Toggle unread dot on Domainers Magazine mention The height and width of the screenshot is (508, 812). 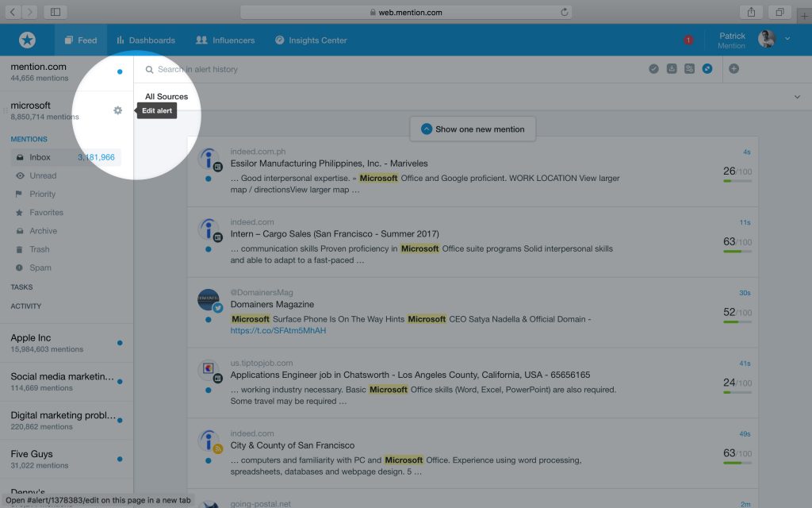[209, 320]
